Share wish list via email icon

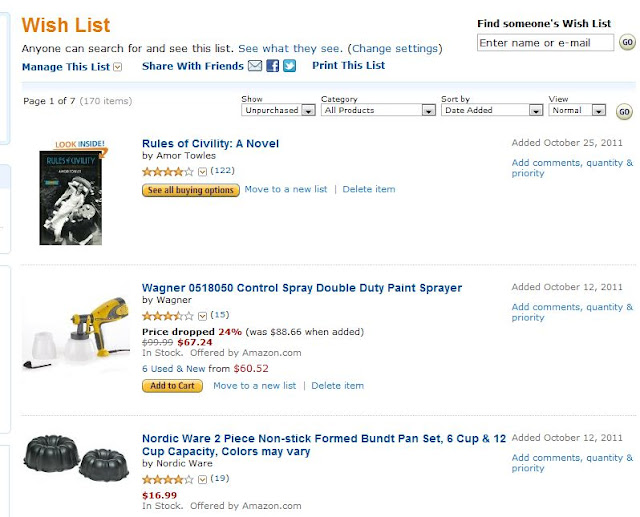click(x=255, y=66)
